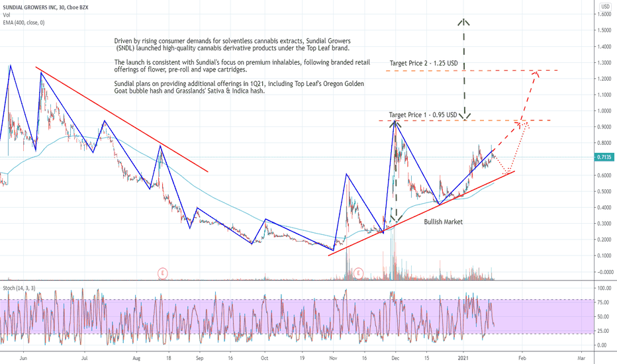Select the Stoch (14, 3, 3) indicator label

pyautogui.click(x=19, y=289)
